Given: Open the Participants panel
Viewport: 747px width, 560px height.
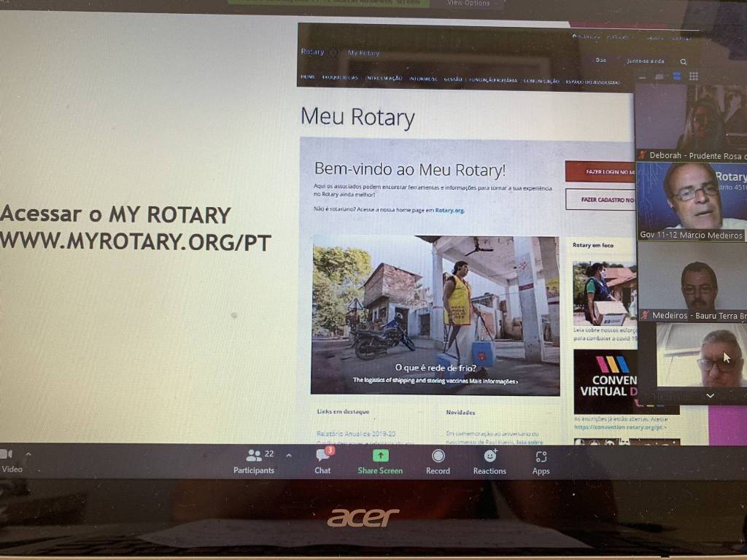Looking at the screenshot, I should click(x=254, y=461).
